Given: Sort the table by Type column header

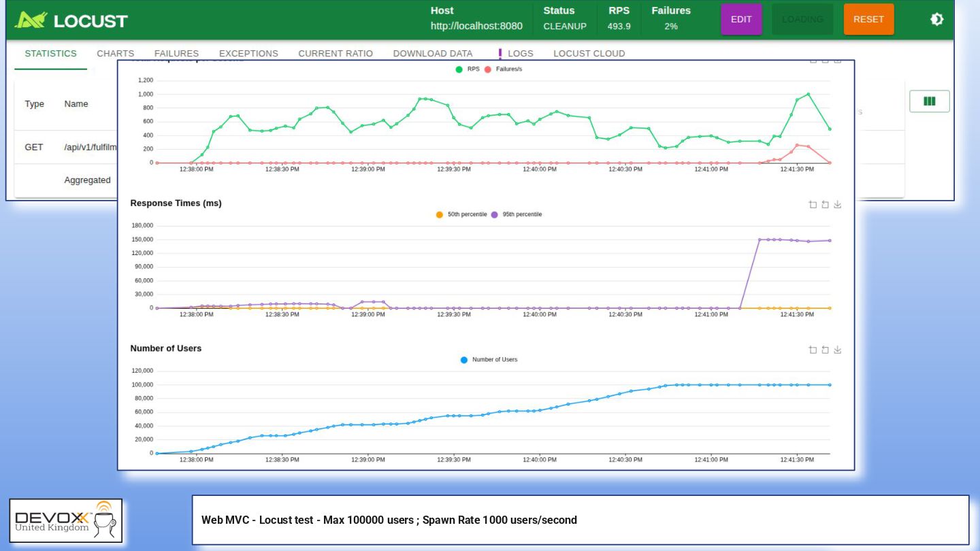Looking at the screenshot, I should point(34,104).
